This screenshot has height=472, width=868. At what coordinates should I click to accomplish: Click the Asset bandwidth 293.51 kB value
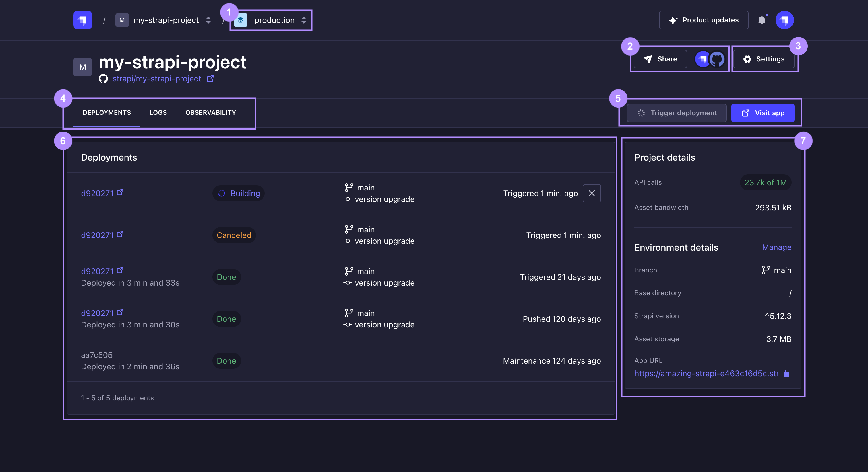pyautogui.click(x=773, y=207)
